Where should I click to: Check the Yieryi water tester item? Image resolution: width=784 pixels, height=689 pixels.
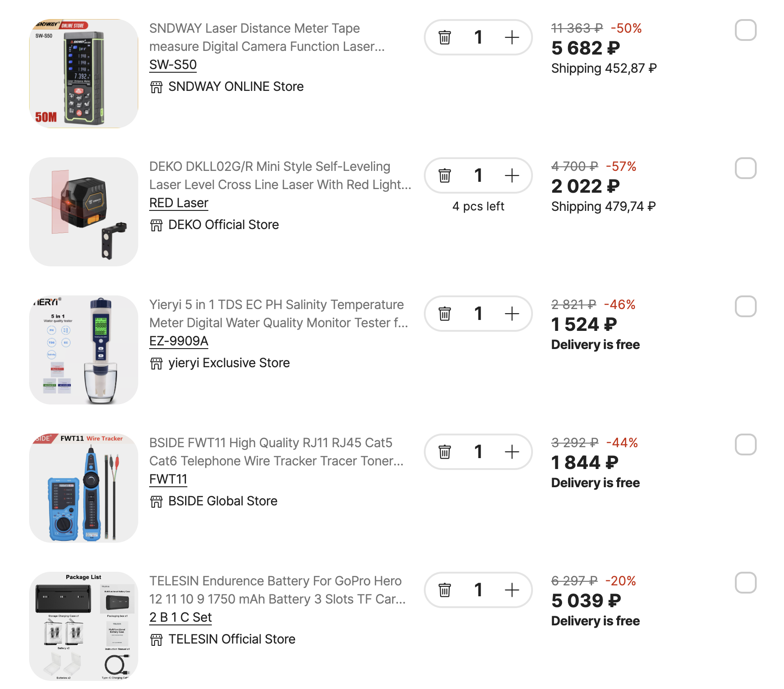(745, 306)
